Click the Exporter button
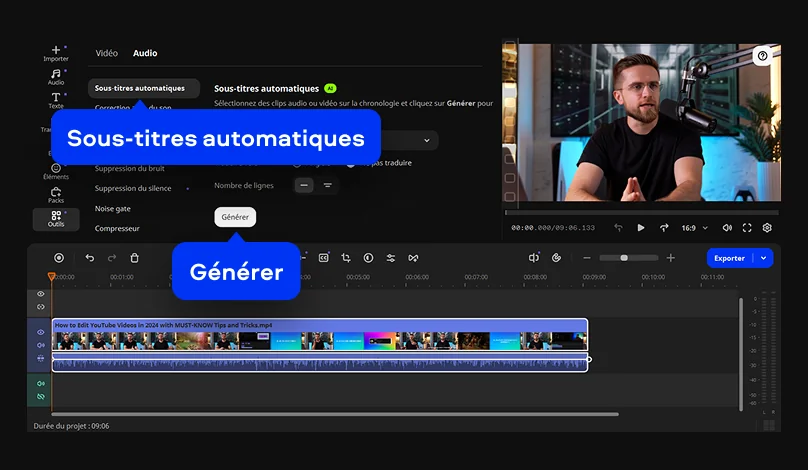Image resolution: width=808 pixels, height=470 pixels. (x=729, y=258)
